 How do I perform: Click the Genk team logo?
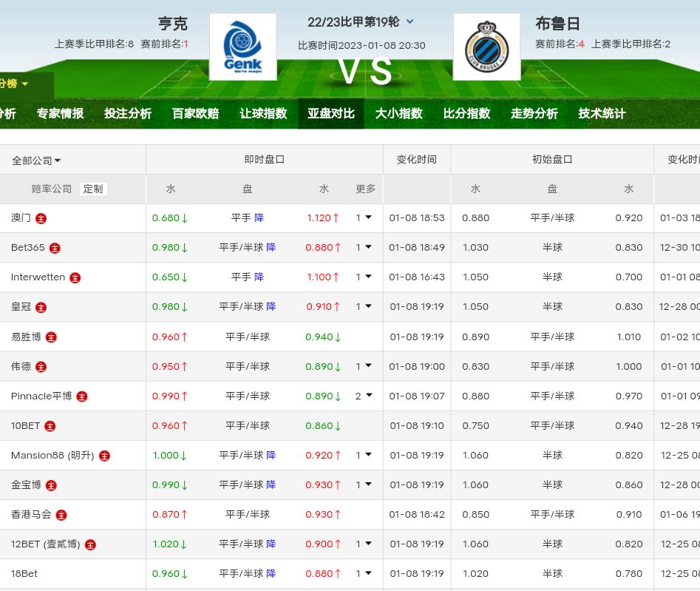pos(242,47)
